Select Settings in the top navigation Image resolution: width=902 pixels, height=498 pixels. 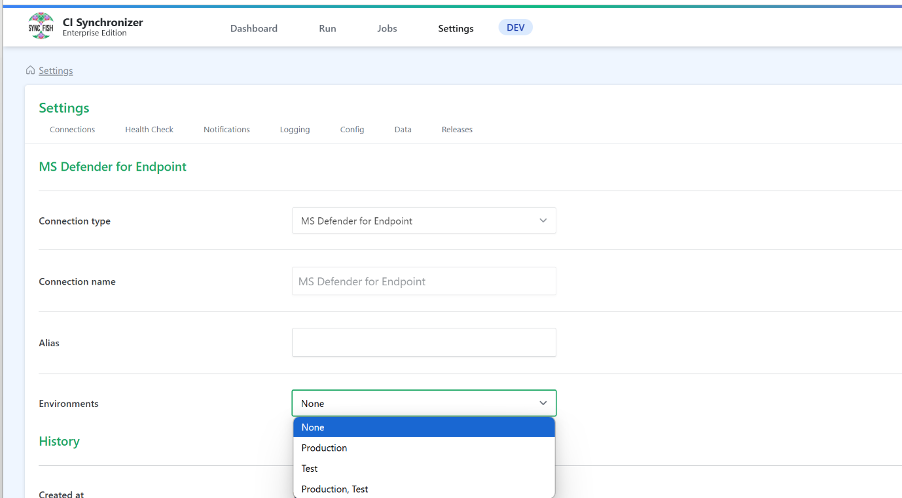[456, 28]
